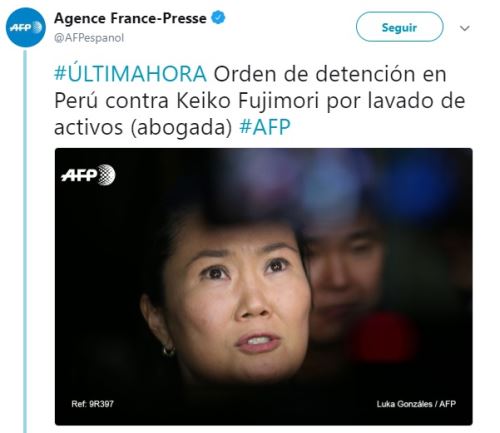Open the Agence France-Presse profile name

click(130, 18)
